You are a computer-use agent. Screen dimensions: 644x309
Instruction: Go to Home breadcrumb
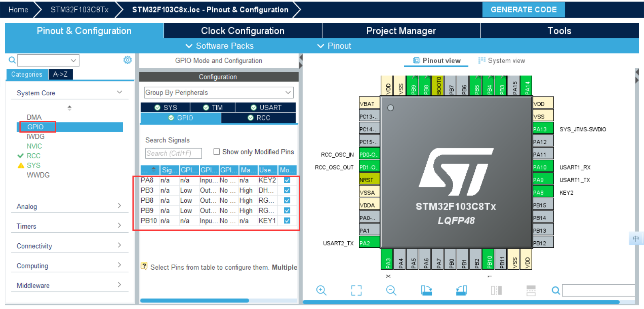coord(18,9)
